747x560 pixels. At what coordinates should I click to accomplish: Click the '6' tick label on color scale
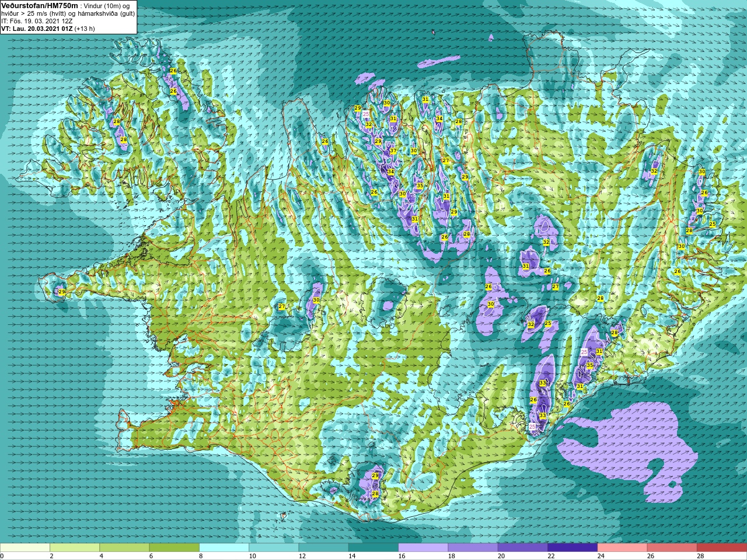click(x=151, y=556)
